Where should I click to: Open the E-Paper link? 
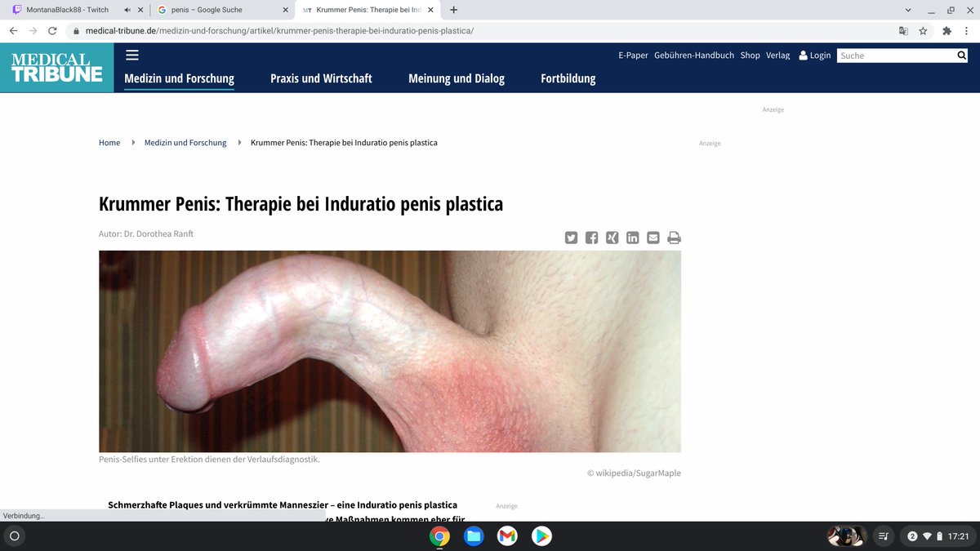(633, 56)
